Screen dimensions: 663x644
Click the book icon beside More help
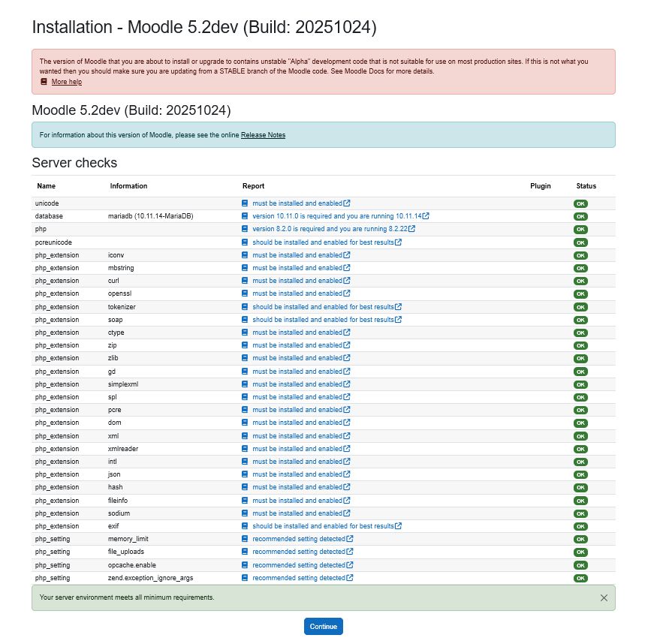tap(44, 82)
